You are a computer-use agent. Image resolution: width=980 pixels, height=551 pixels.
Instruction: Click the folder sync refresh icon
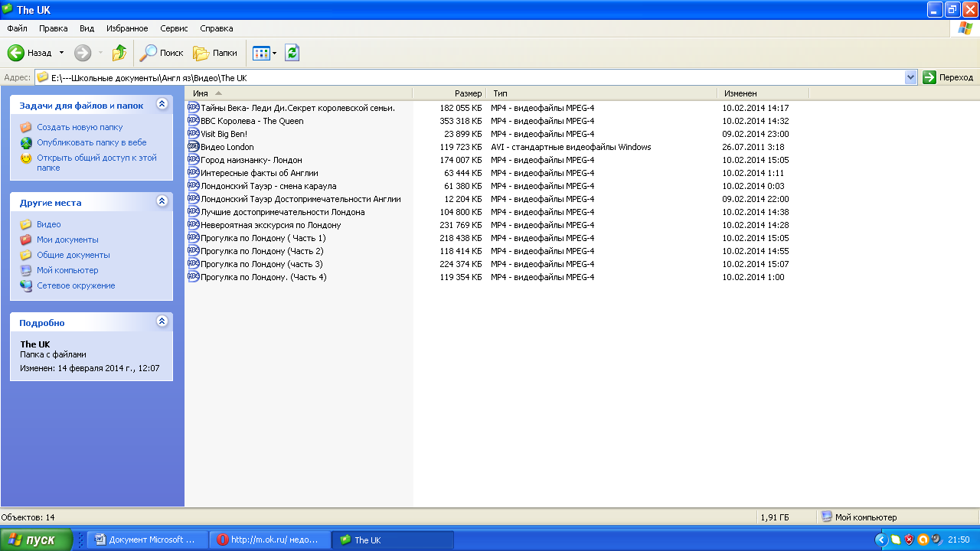pos(292,53)
